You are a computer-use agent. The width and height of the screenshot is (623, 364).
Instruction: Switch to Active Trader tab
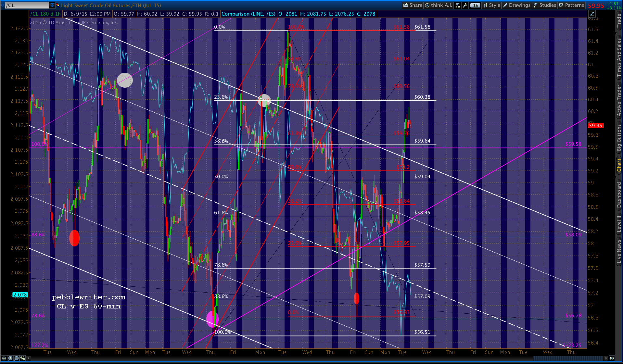click(619, 101)
